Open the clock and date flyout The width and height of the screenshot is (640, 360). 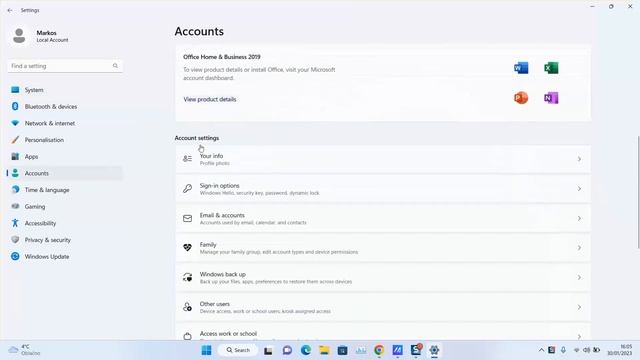[620, 350]
